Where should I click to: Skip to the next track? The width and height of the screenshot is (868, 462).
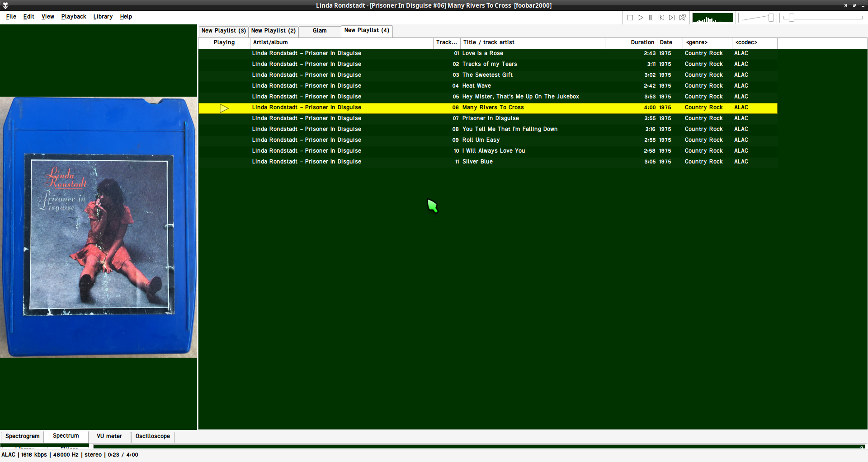coord(672,18)
